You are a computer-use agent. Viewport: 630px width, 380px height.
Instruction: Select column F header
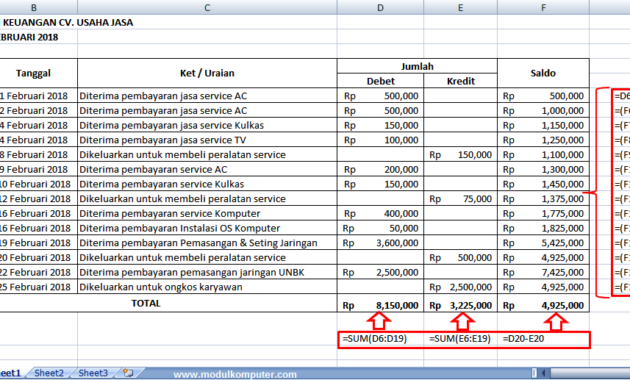click(x=543, y=8)
